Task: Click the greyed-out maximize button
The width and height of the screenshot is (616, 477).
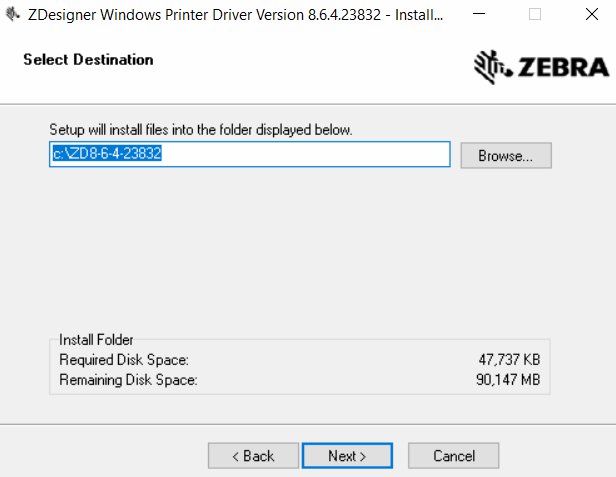Action: 535,15
